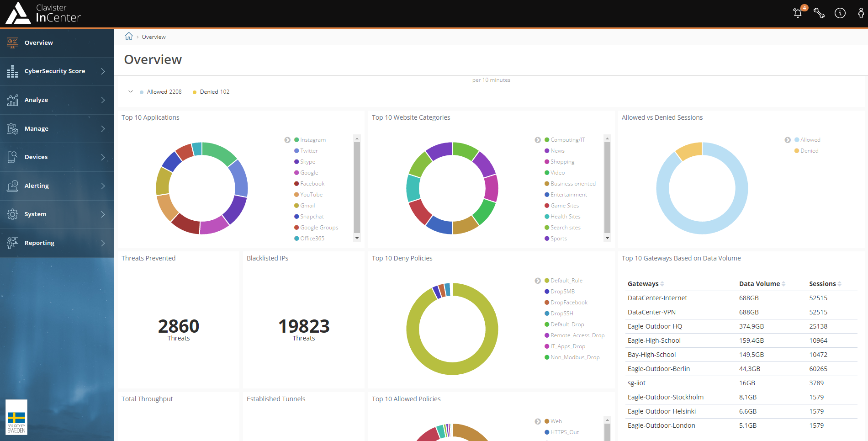This screenshot has width=868, height=441.
Task: Click the Alerting bell icon in sidebar
Action: click(x=12, y=186)
